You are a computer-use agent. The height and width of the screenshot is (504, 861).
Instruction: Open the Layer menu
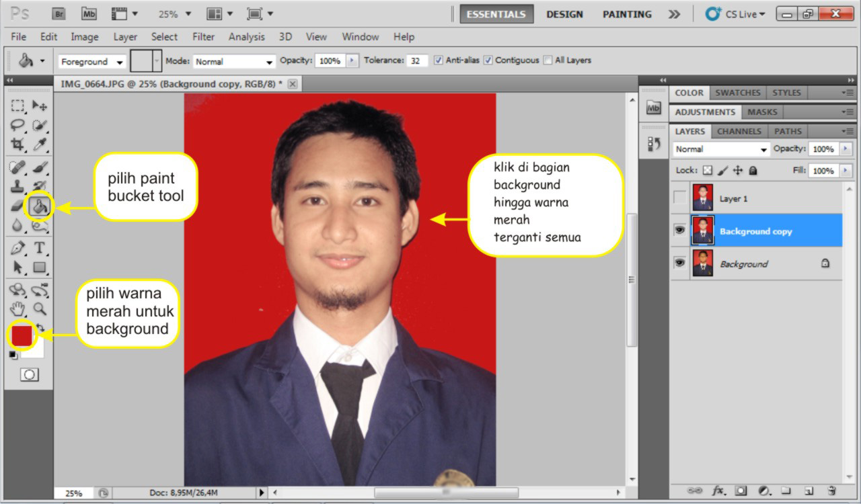point(125,37)
